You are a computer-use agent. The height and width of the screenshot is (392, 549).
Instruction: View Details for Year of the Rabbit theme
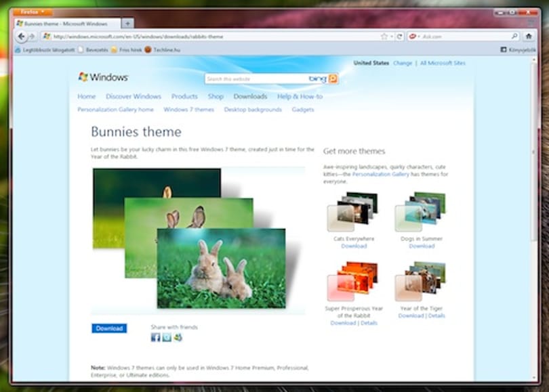click(369, 323)
